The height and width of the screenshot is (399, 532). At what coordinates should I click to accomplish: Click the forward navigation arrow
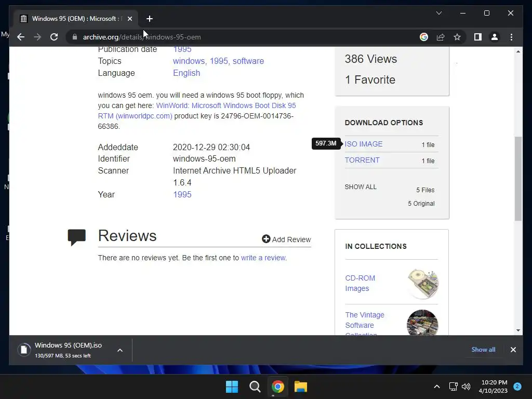coord(37,37)
